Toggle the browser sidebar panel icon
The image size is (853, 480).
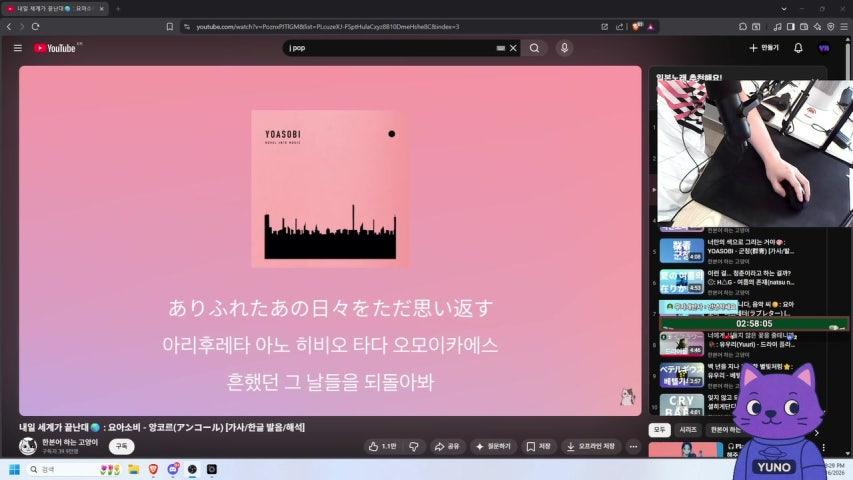(x=791, y=26)
